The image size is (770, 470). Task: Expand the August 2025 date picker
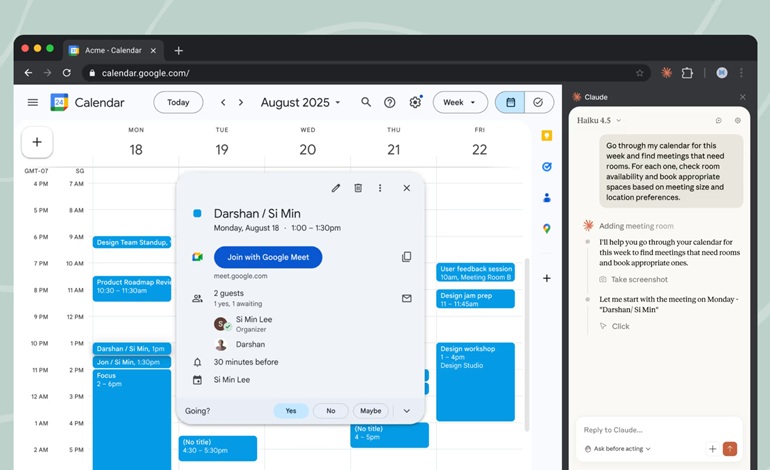coord(300,102)
